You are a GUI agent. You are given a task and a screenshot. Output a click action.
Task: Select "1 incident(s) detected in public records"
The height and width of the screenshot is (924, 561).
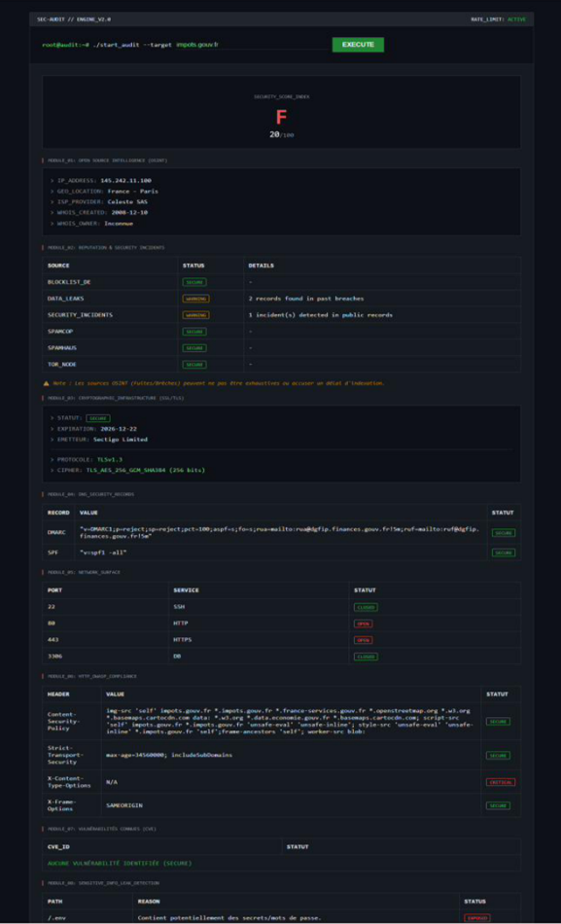coord(321,315)
